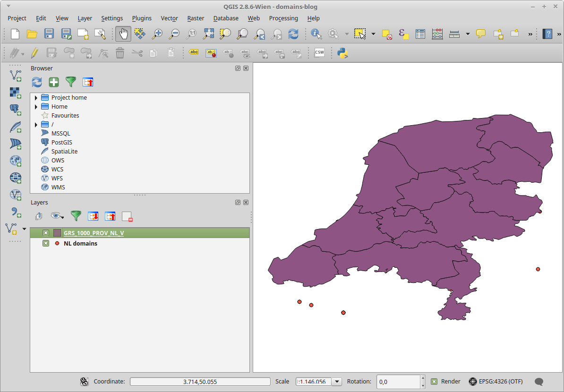Uncheck visibility of NL domains layer
This screenshot has height=392, width=564.
[45, 243]
